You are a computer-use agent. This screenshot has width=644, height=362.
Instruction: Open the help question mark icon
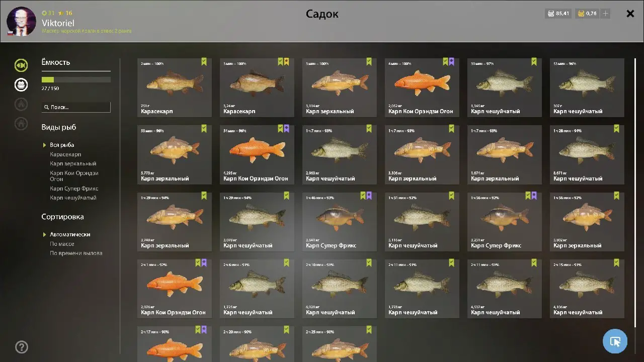point(22,347)
